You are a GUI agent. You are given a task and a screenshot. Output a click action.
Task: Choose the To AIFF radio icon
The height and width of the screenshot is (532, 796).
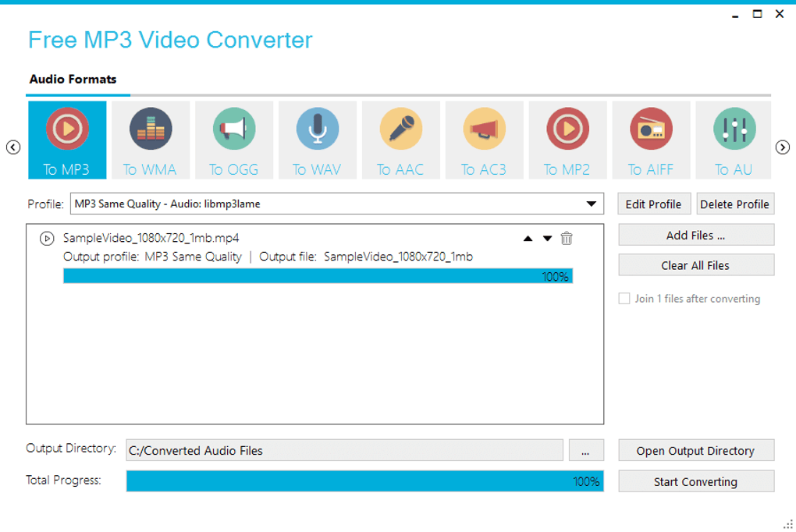pyautogui.click(x=651, y=140)
